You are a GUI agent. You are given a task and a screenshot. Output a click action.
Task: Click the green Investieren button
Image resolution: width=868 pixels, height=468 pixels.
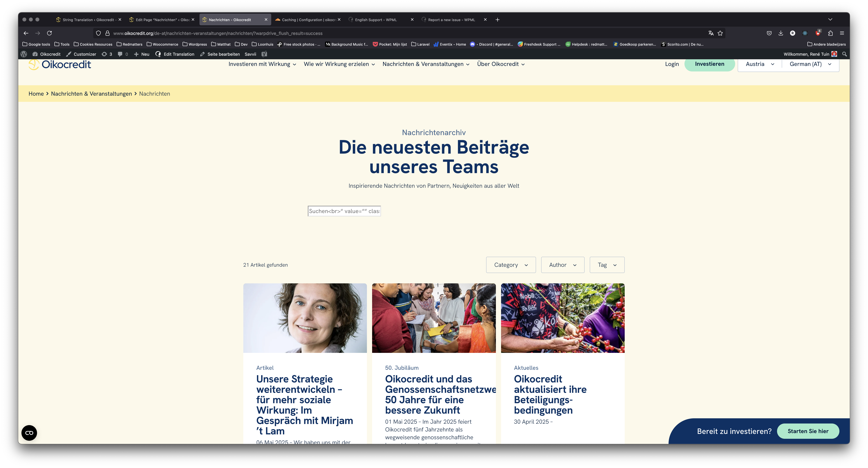coord(709,64)
